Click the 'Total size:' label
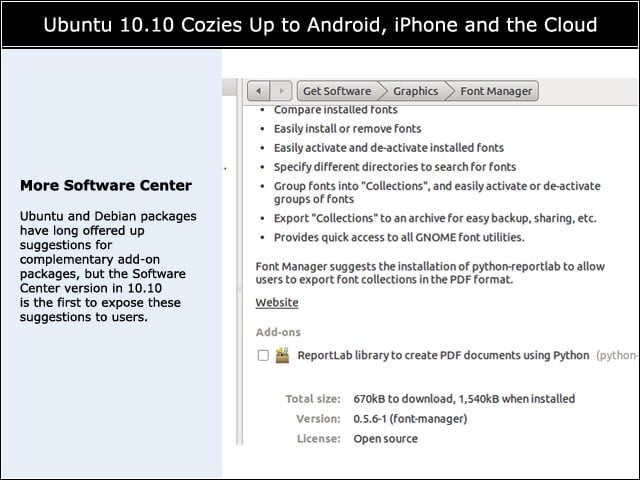The image size is (640, 480). coord(313,399)
